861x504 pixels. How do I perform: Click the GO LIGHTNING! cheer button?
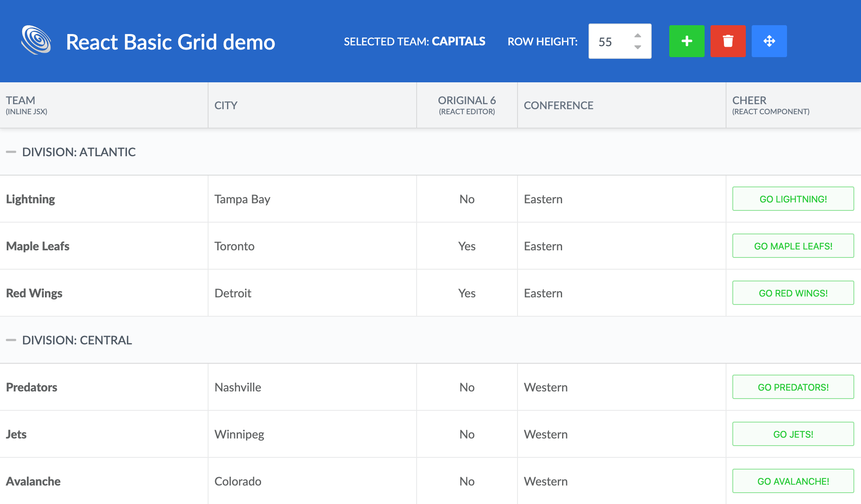[x=792, y=199]
